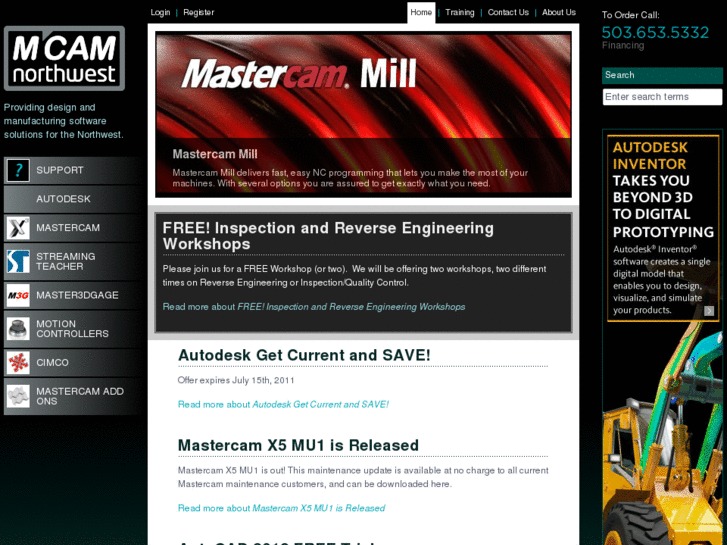Read more about Mastercam X5 MU1 is Released
Viewport: 727px width, 545px height.
coord(281,508)
